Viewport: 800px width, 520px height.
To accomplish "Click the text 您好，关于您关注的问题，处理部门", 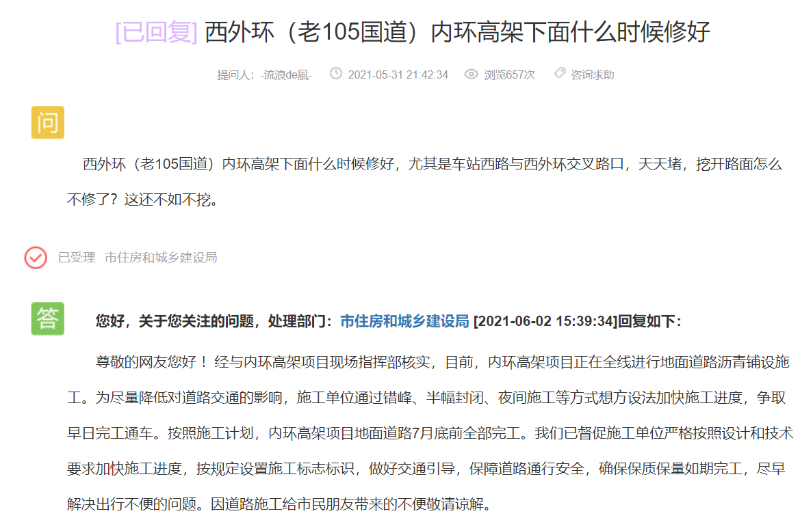I will 211,321.
